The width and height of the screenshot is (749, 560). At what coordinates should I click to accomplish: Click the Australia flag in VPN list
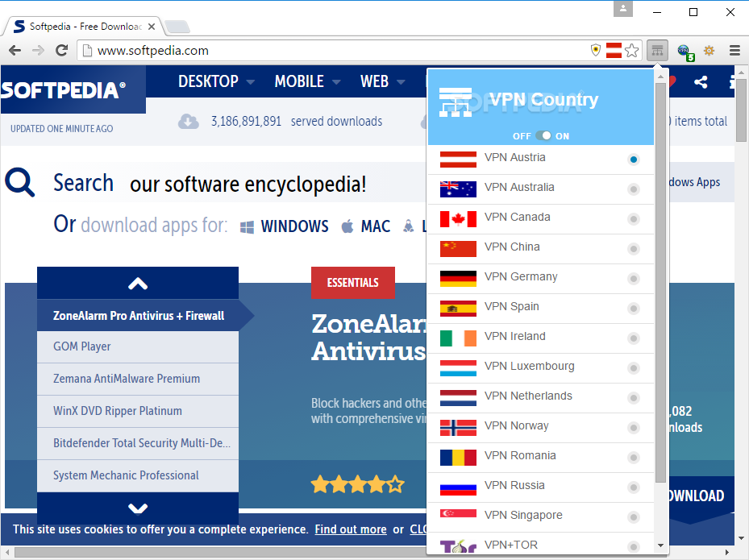click(x=458, y=189)
